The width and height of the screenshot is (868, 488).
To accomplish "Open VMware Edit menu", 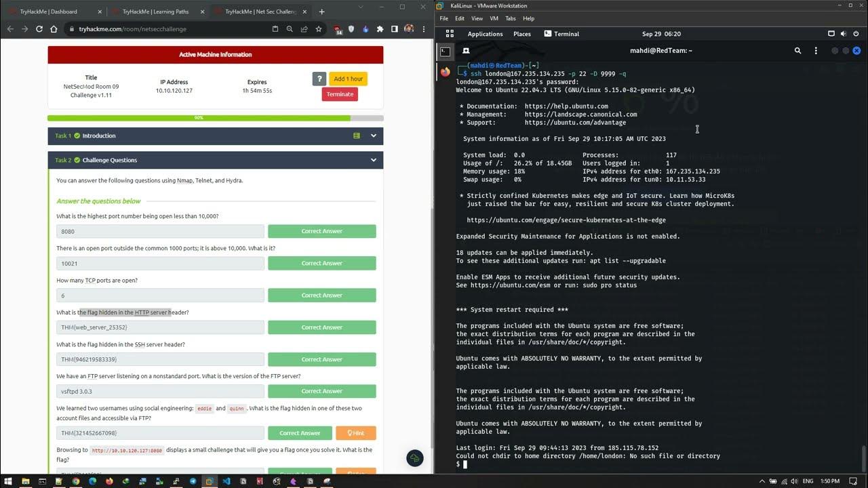I will point(460,18).
